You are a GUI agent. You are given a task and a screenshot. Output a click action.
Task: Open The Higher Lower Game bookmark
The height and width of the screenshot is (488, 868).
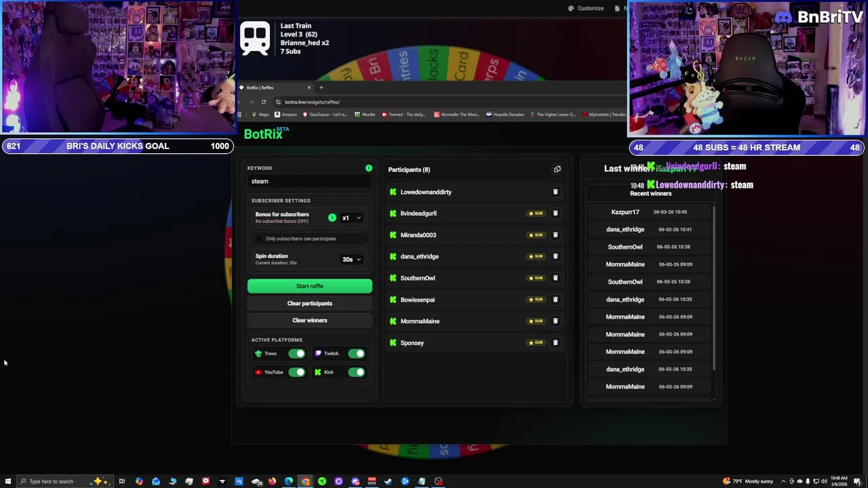(x=552, y=115)
